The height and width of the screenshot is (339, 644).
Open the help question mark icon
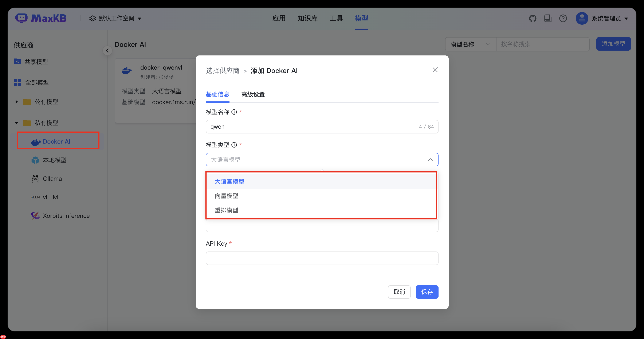click(563, 18)
